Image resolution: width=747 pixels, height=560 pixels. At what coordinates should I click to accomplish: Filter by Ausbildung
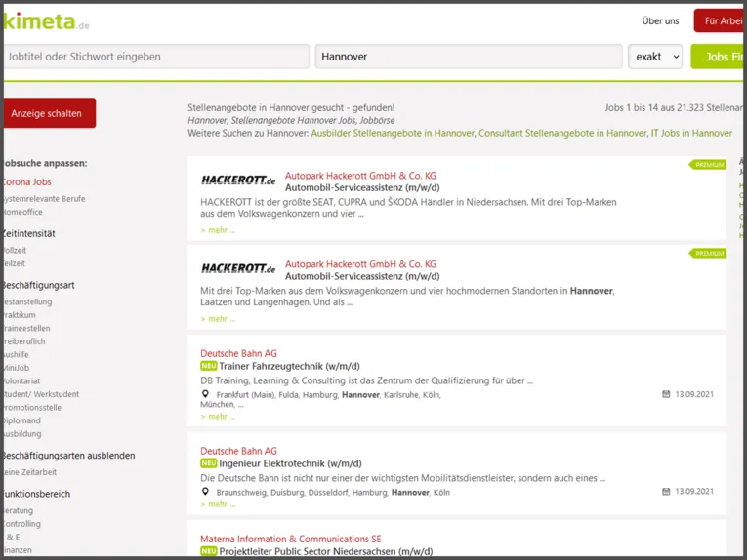[22, 434]
